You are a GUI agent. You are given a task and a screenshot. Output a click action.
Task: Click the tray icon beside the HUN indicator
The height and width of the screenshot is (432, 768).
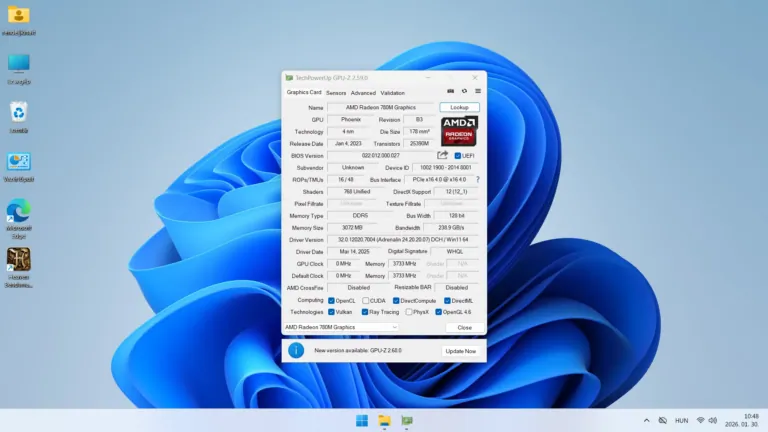coord(663,421)
